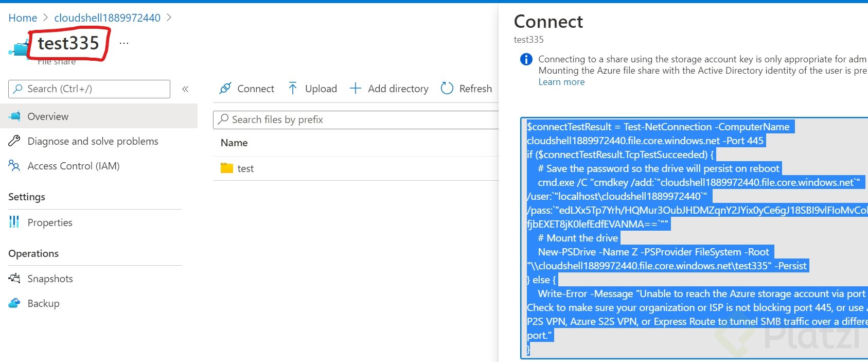Follow the Learn more link
Screen dimensions: 868x362
(x=561, y=82)
